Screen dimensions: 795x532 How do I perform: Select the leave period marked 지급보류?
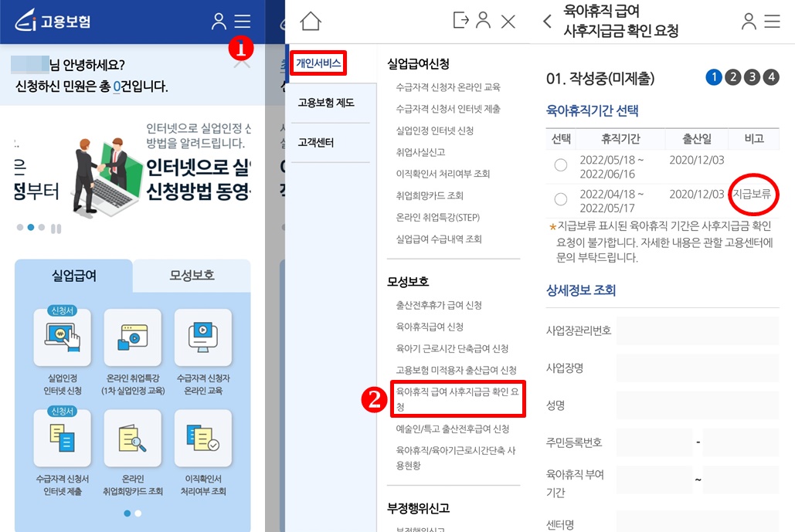pyautogui.click(x=562, y=198)
